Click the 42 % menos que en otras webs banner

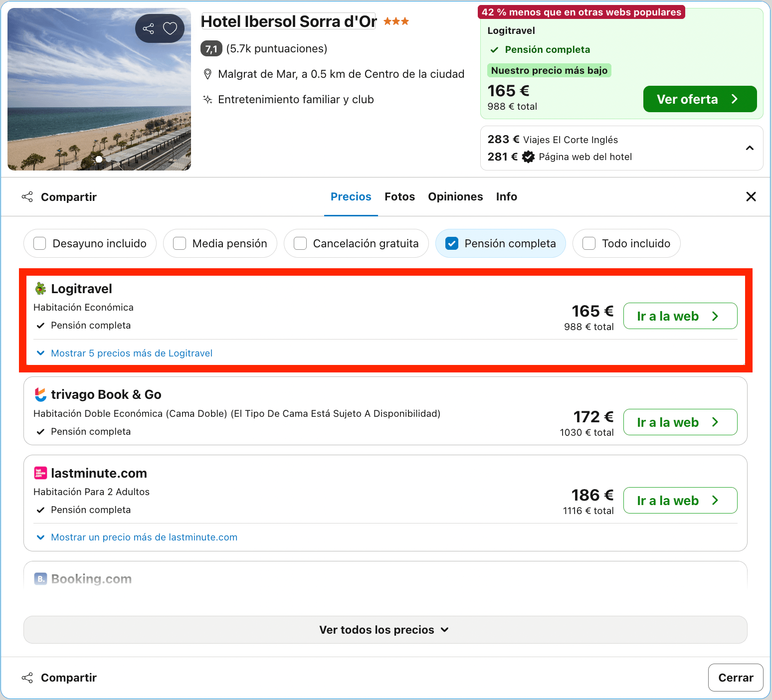coord(581,12)
